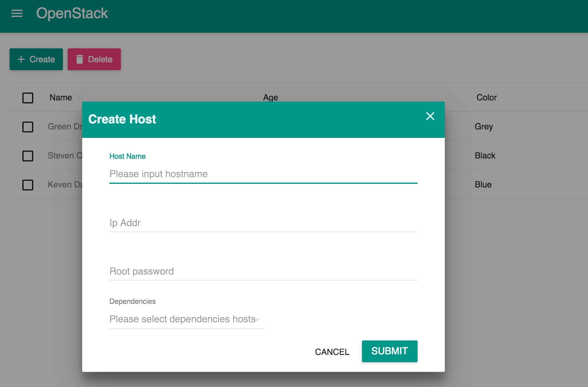This screenshot has height=387, width=588.
Task: Click the Color column header
Action: [486, 97]
